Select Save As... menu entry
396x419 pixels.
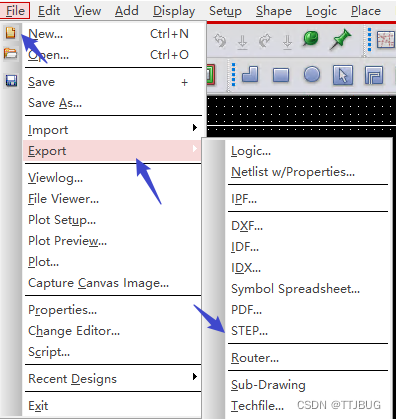click(x=113, y=103)
